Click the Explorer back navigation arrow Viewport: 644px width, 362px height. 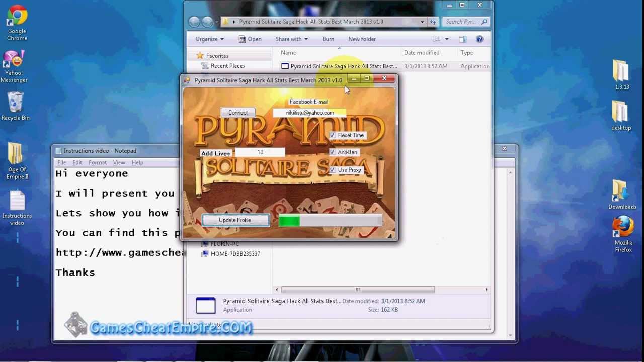click(194, 22)
